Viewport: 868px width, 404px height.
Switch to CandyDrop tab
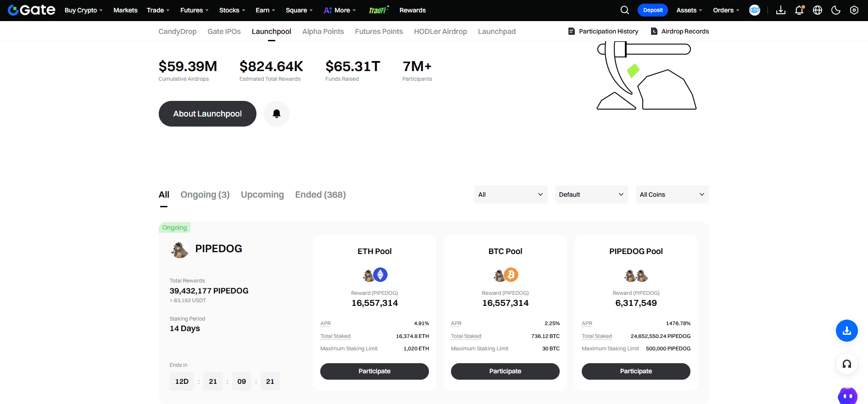tap(178, 31)
